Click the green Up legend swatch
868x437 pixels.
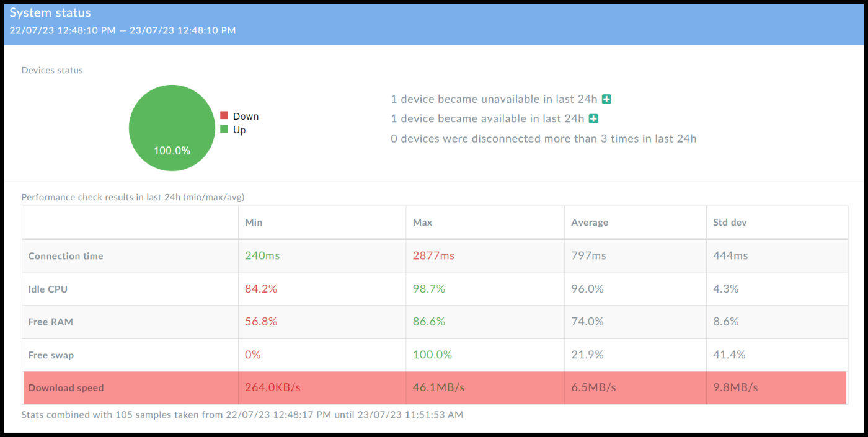(x=224, y=130)
